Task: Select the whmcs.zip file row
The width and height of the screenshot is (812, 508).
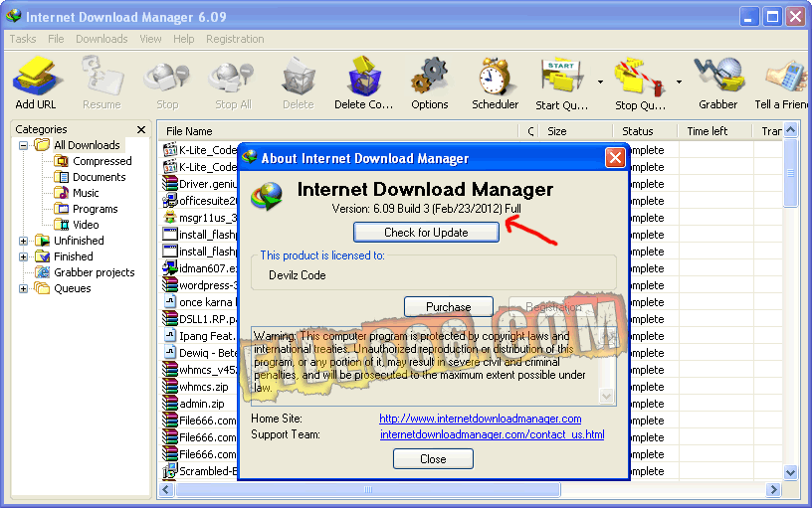Action: click(x=200, y=387)
